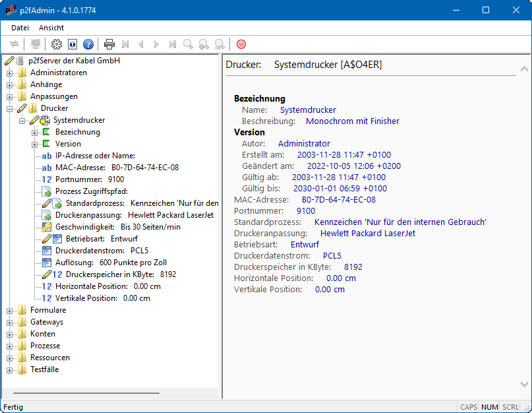
Task: Click the gray computer monitor toolbar icon
Action: [36, 44]
